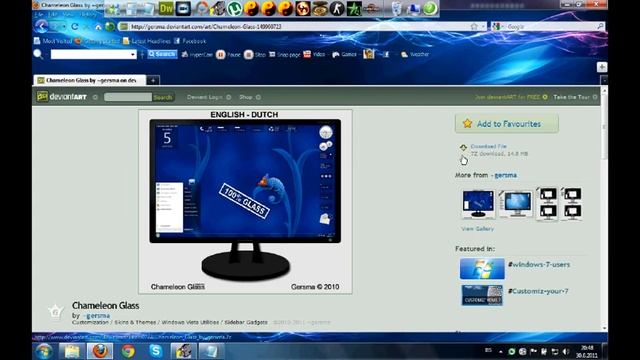Image resolution: width=640 pixels, height=360 pixels.
Task: Open Google Chrome from the taskbar
Action: coord(128,351)
